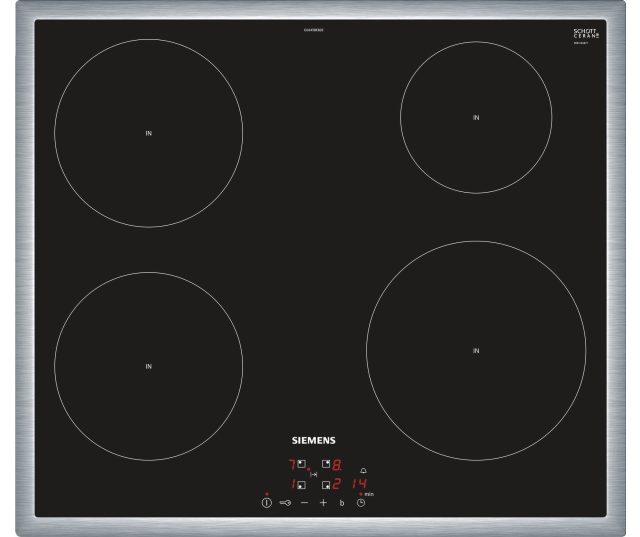The image size is (640, 537).
Task: Tap the childproof lock key icon
Action: pos(285,503)
